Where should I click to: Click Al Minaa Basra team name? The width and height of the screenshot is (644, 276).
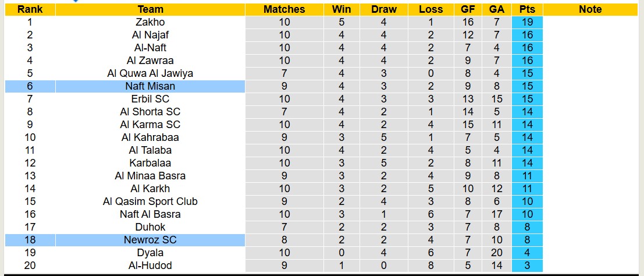pyautogui.click(x=150, y=176)
